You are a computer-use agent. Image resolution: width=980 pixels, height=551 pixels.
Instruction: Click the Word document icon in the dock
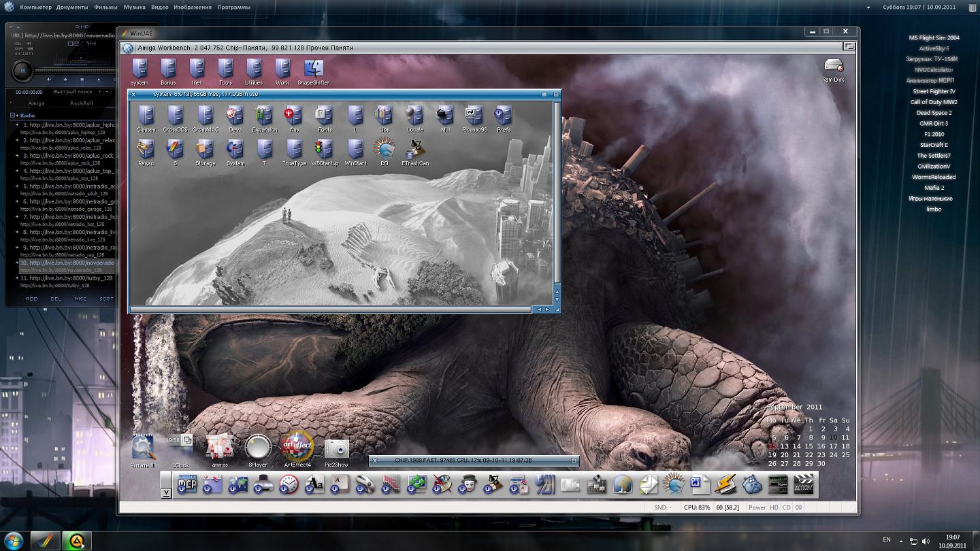[x=700, y=484]
